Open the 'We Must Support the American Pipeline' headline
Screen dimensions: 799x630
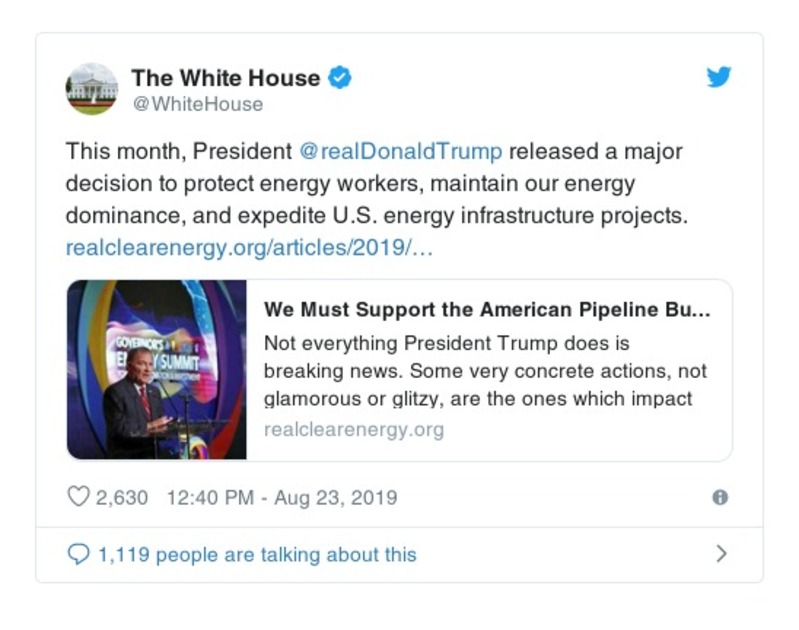(487, 311)
